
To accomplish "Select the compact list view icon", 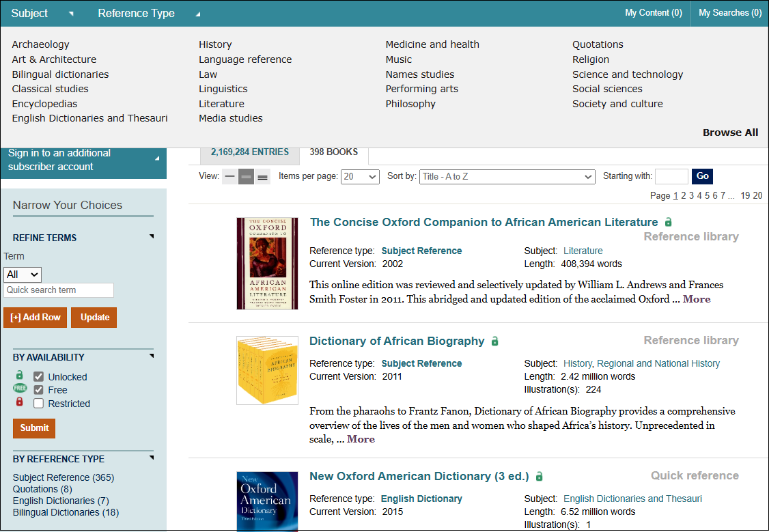I will point(229,177).
